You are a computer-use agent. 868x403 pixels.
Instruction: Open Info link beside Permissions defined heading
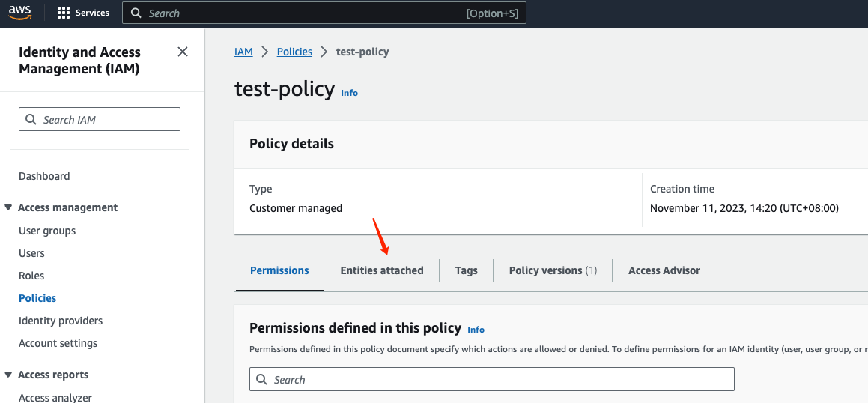476,330
